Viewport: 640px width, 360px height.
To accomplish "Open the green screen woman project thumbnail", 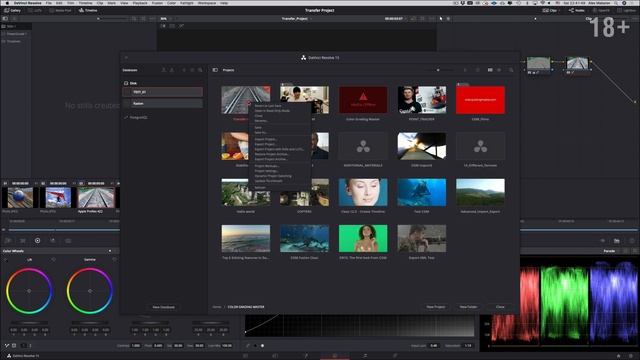I will (363, 238).
